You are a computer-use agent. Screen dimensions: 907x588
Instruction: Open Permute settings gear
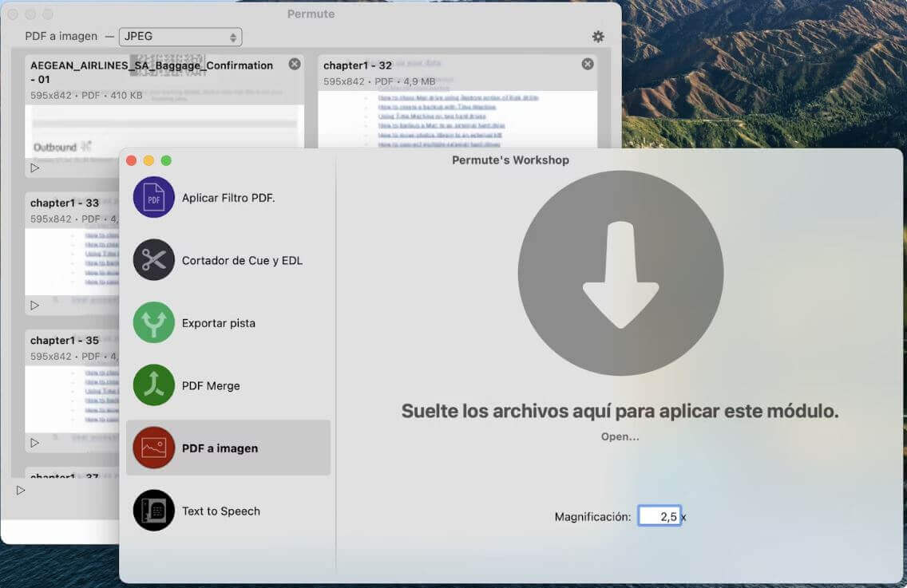pyautogui.click(x=598, y=37)
